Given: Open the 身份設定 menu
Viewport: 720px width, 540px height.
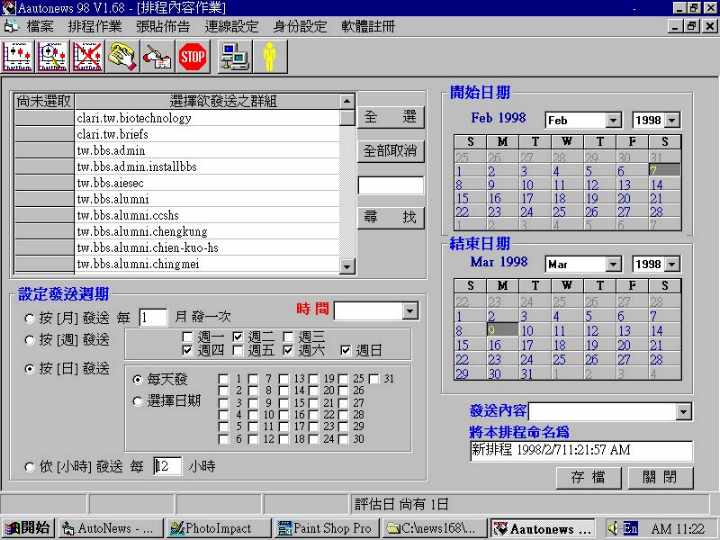Looking at the screenshot, I should pos(299,26).
